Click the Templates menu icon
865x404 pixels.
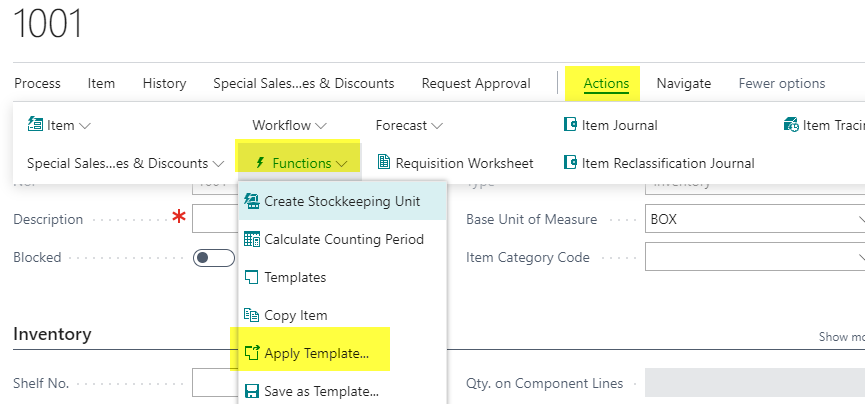[252, 277]
